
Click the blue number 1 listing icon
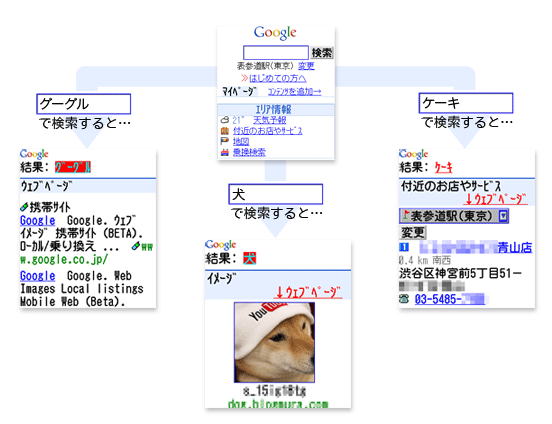point(404,247)
